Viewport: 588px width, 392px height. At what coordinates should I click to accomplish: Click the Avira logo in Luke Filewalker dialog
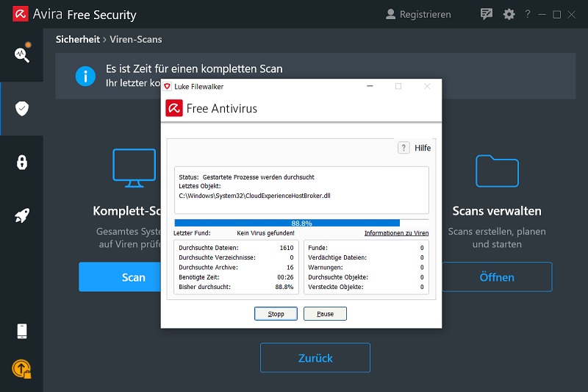coord(174,108)
